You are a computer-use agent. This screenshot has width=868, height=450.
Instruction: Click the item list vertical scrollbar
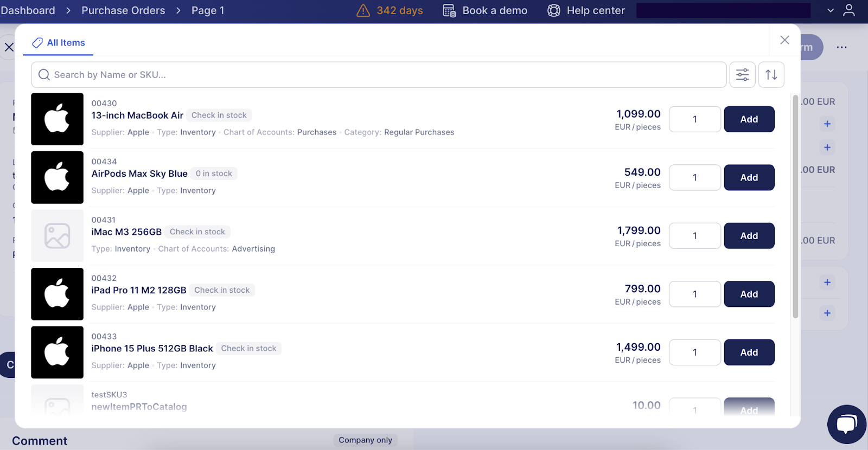[x=795, y=206]
